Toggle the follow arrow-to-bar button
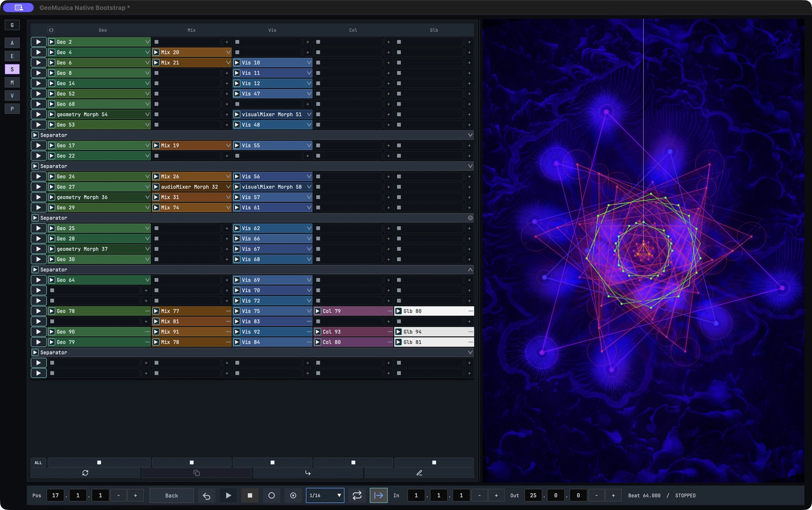812x510 pixels. coord(379,495)
